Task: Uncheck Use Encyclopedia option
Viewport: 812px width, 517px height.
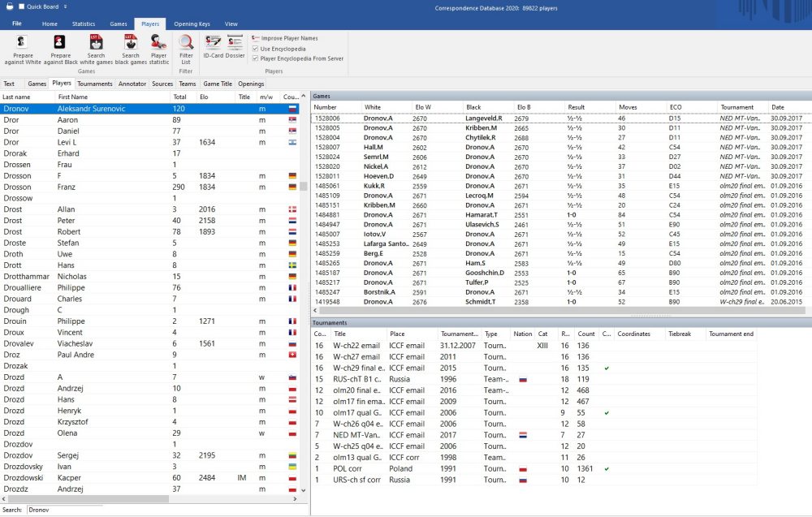Action: [x=255, y=49]
